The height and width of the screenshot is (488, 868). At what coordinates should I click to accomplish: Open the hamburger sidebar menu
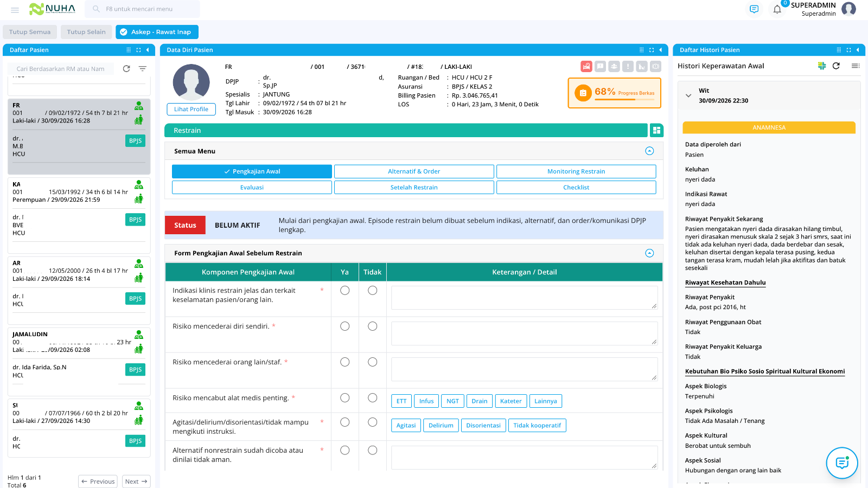pos(15,10)
